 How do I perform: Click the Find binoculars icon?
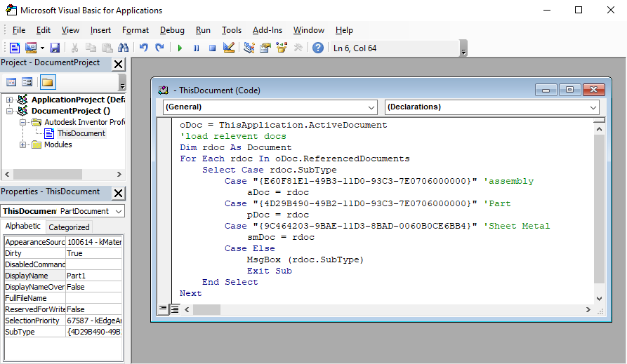click(124, 48)
